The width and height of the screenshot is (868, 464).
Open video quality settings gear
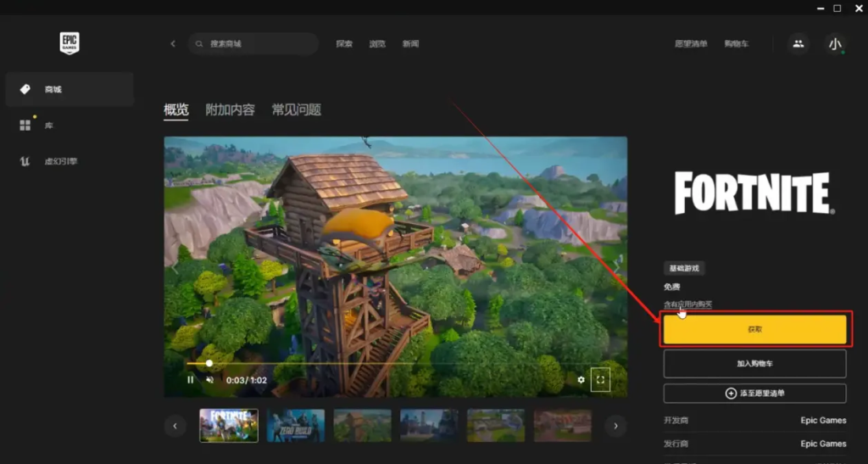pyautogui.click(x=581, y=380)
